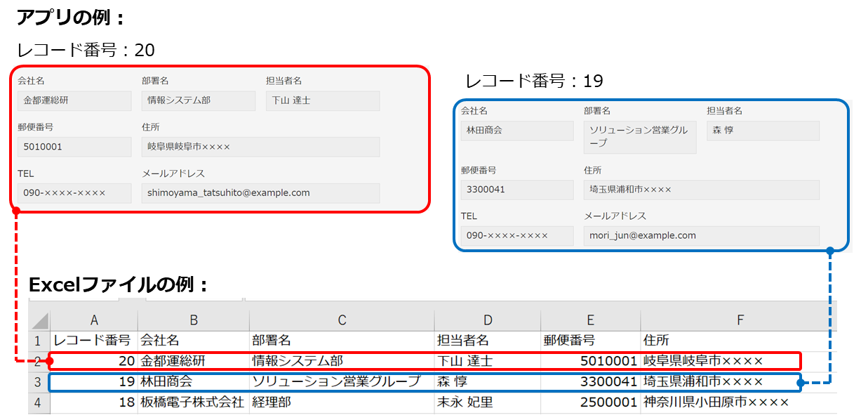Select the 部署名 field showing ソリューション営業グループ
Viewport: 868px width, 420px height.
pyautogui.click(x=639, y=136)
